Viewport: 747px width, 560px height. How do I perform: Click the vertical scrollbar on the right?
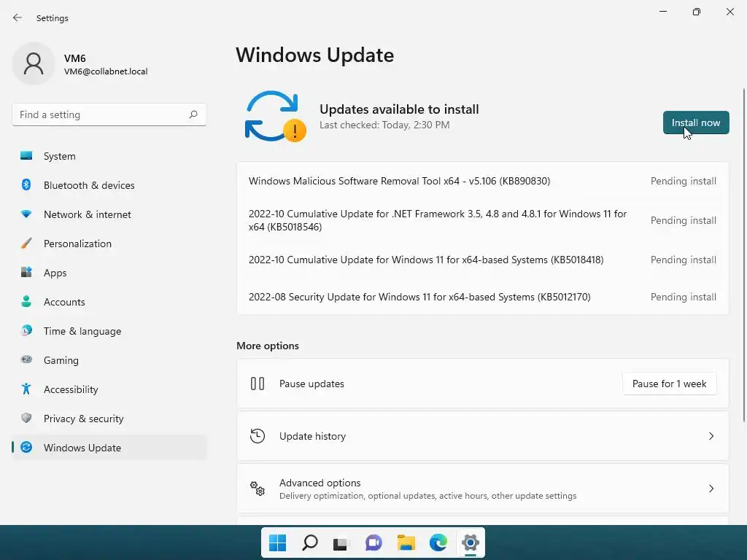[743, 254]
